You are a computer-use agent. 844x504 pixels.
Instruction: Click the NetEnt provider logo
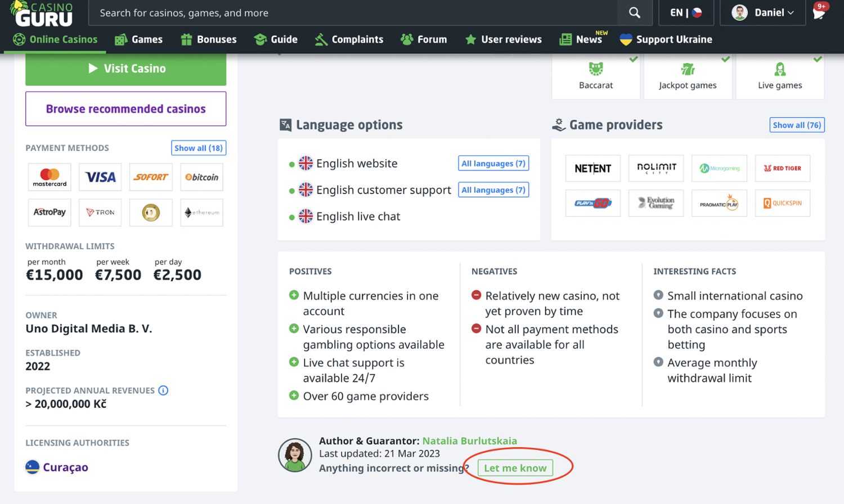click(x=592, y=168)
